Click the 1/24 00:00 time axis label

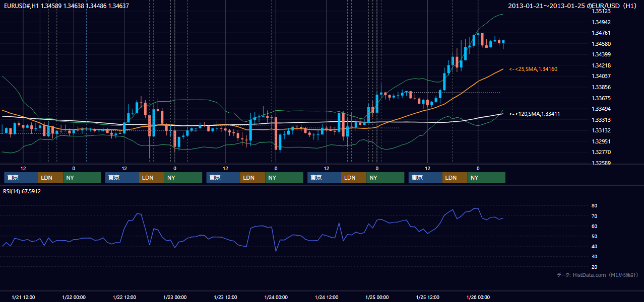(276, 297)
